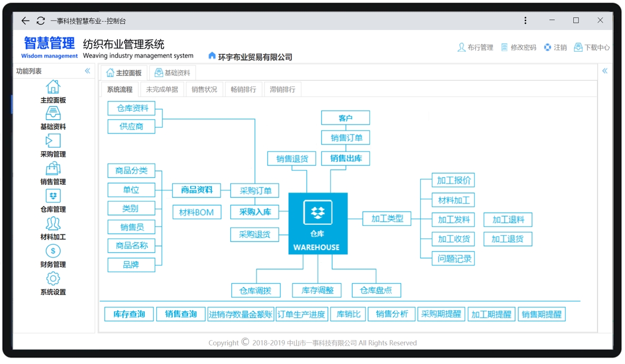Expand the right side panel chevron
This screenshot has width=625, height=364.
pyautogui.click(x=605, y=71)
